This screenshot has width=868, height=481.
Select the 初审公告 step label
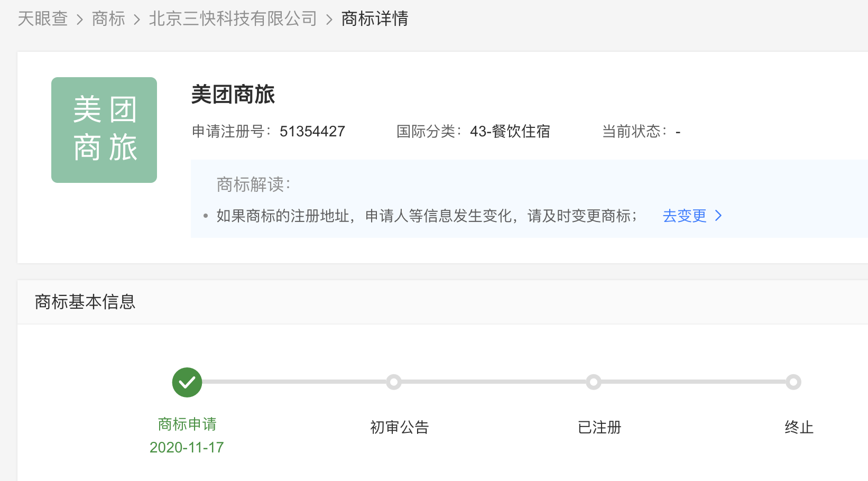tap(399, 427)
